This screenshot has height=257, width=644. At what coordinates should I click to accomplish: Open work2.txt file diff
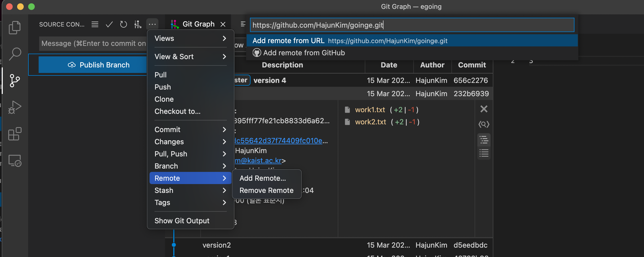(370, 122)
